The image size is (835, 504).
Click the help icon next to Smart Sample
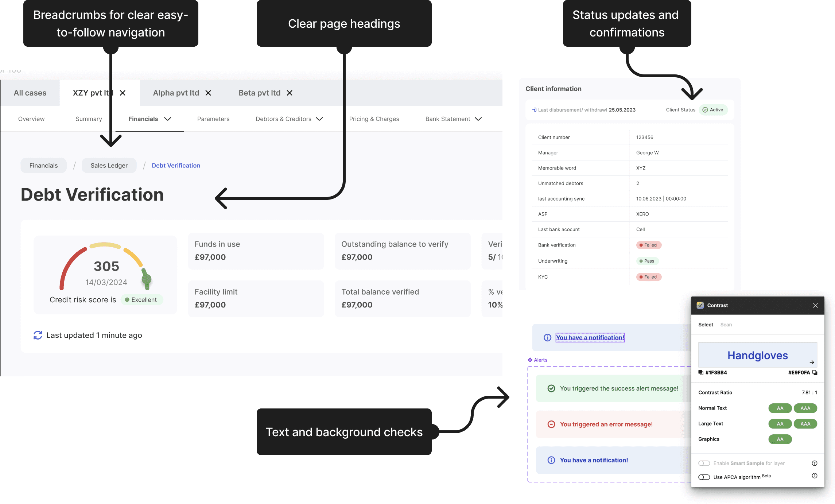[x=815, y=463]
